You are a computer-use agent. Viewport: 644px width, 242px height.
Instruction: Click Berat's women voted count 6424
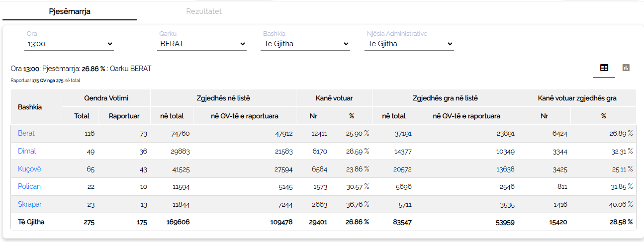[x=559, y=133]
